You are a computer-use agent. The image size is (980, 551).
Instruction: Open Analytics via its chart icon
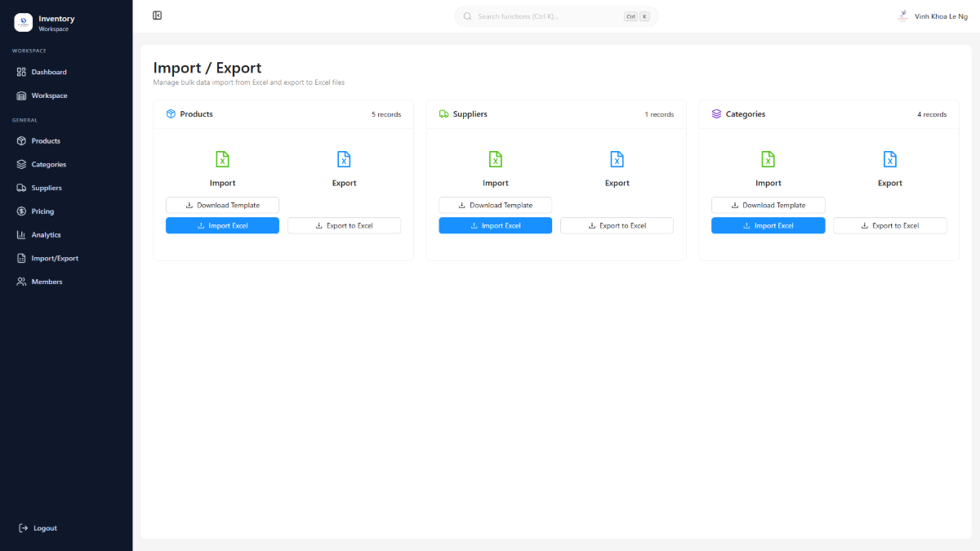[20, 234]
